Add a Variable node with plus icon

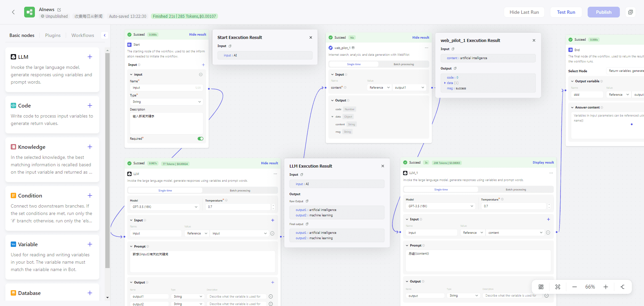coord(90,244)
